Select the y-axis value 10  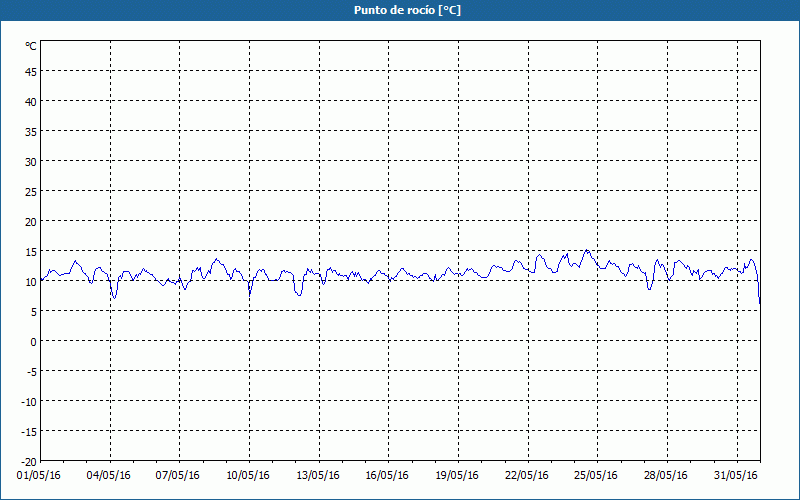[31, 282]
